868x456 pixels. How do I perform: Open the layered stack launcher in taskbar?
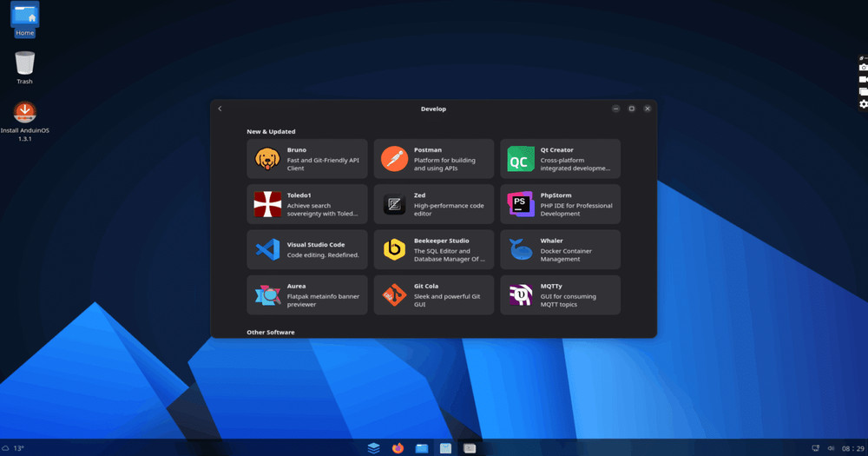click(x=373, y=448)
